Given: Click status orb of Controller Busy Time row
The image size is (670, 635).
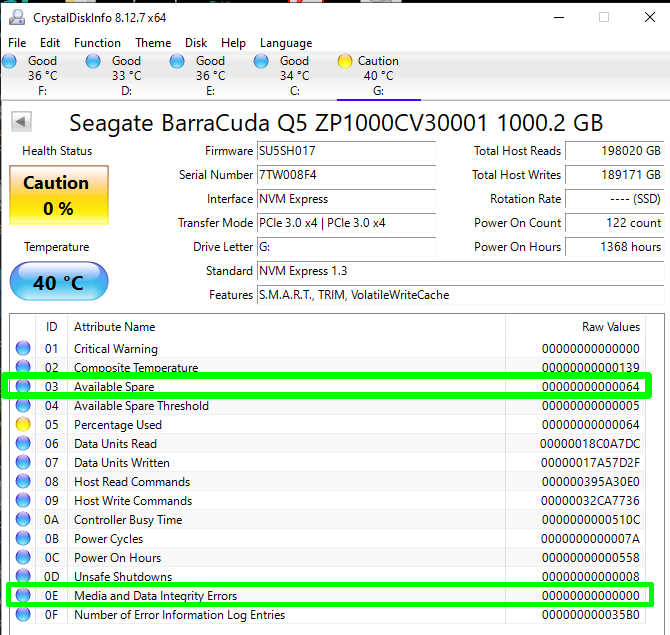Looking at the screenshot, I should coord(23,520).
